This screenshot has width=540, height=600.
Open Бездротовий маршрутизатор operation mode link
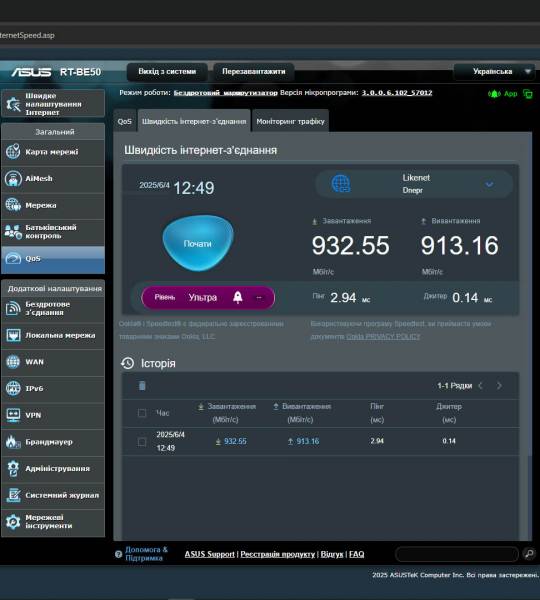[x=226, y=93]
